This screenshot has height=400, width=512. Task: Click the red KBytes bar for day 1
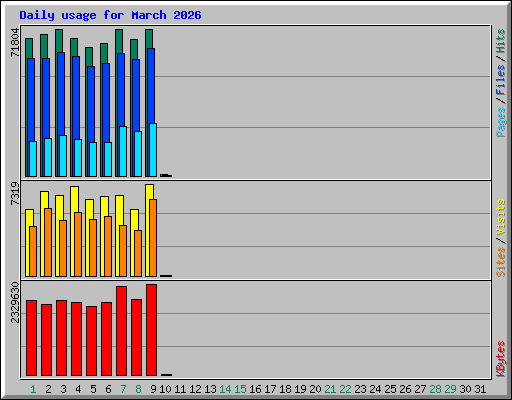click(31, 338)
